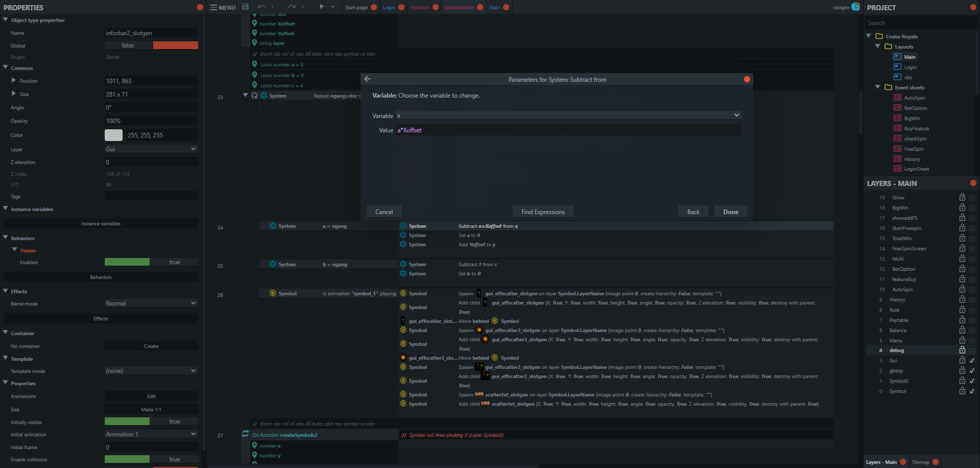Click the Name field inforbar2_slotgen
The width and height of the screenshot is (980, 468).
(x=151, y=33)
